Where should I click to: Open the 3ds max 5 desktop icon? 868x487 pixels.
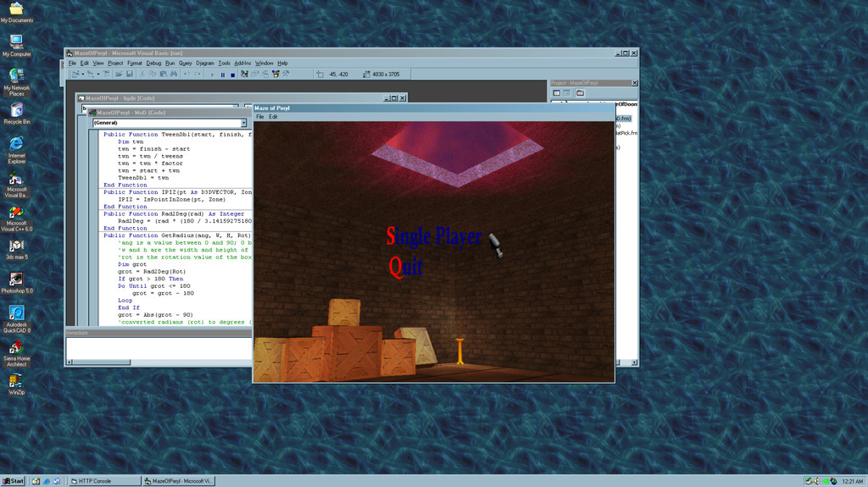tap(16, 246)
